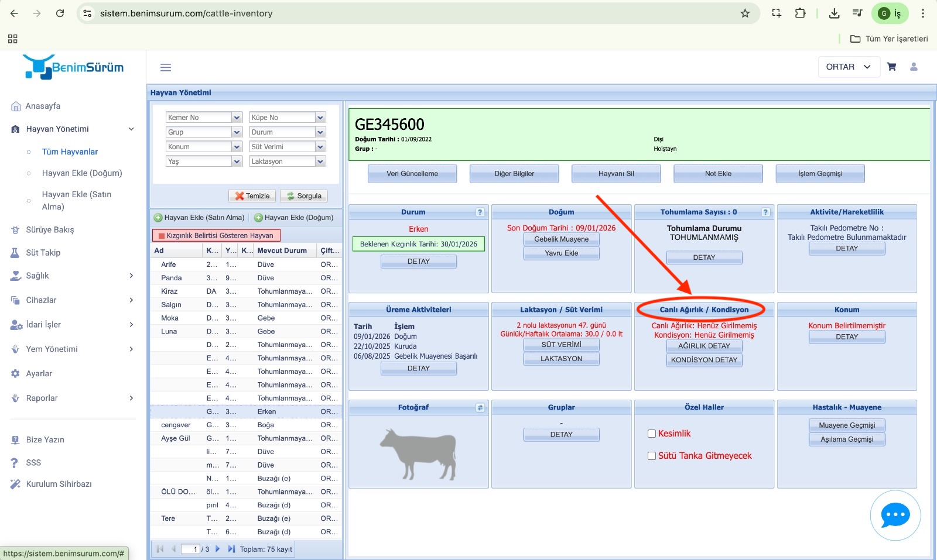The height and width of the screenshot is (560, 937).
Task: Open the live chat bubble
Action: pos(895,516)
